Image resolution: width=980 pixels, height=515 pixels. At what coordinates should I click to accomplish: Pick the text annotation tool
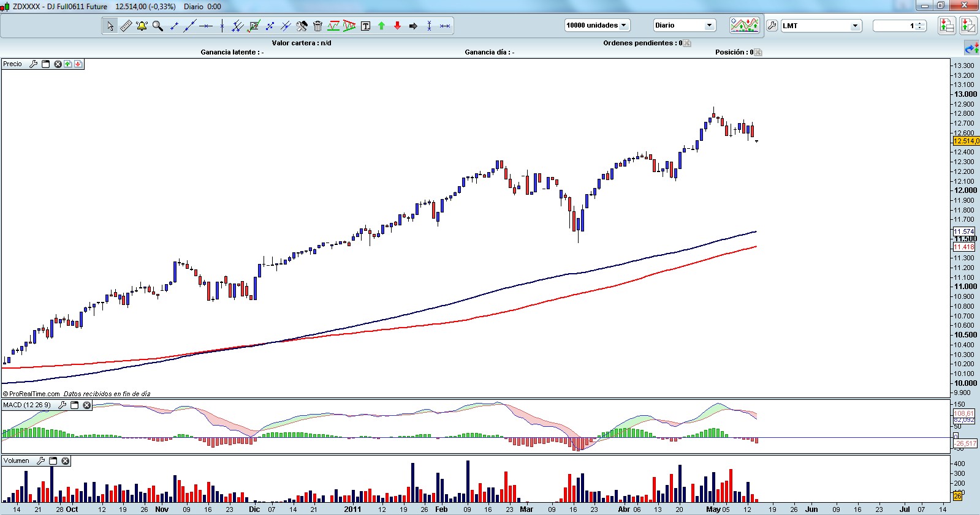coord(366,26)
